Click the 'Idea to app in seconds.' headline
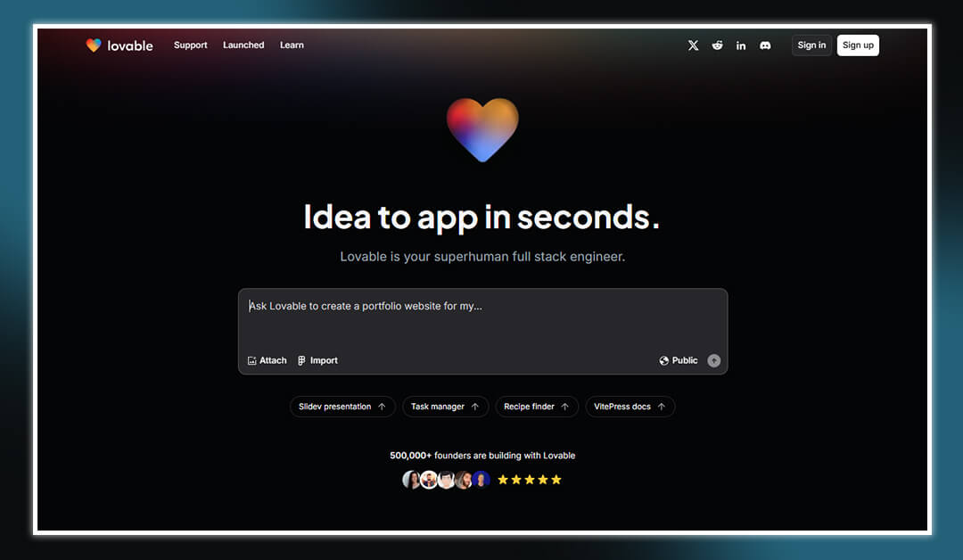 point(482,218)
